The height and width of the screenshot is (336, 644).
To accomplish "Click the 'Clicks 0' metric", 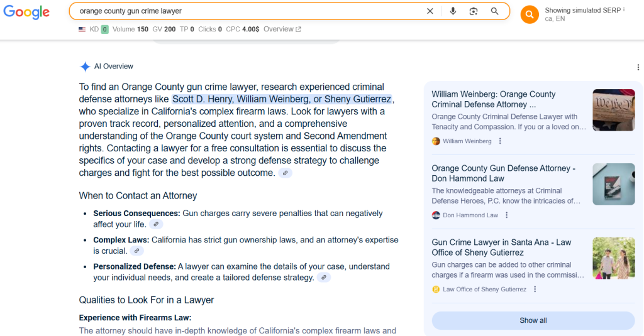I will tap(210, 29).
